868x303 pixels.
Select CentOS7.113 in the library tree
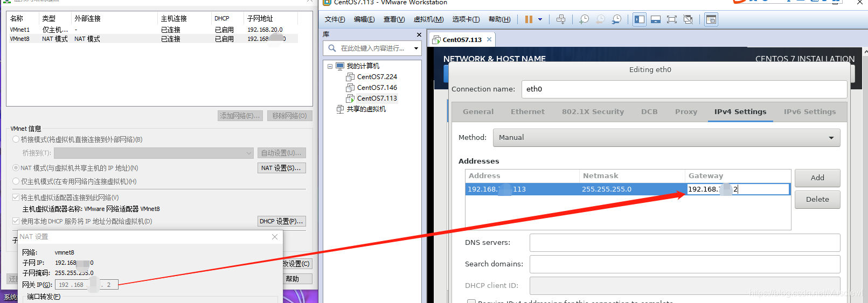(377, 98)
